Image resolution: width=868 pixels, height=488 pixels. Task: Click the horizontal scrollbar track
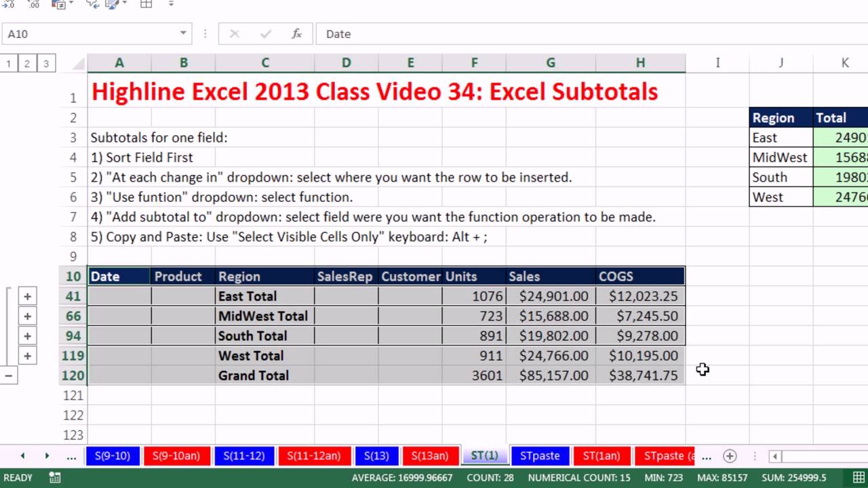tap(824, 456)
